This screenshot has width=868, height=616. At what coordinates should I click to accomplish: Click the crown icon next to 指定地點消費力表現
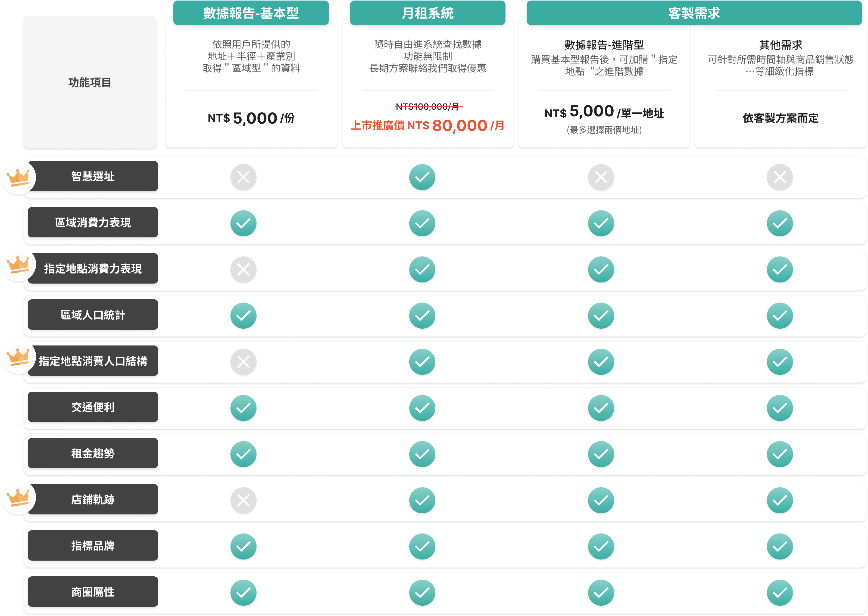[18, 264]
